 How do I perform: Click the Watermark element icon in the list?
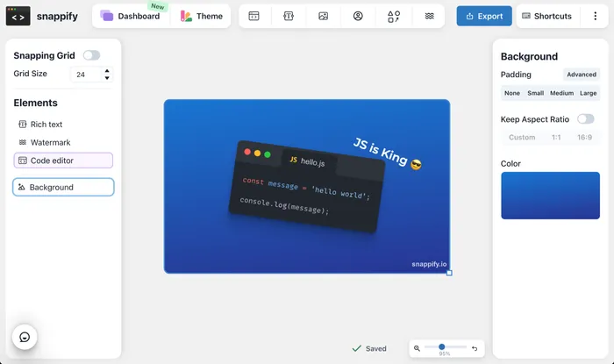(x=23, y=142)
